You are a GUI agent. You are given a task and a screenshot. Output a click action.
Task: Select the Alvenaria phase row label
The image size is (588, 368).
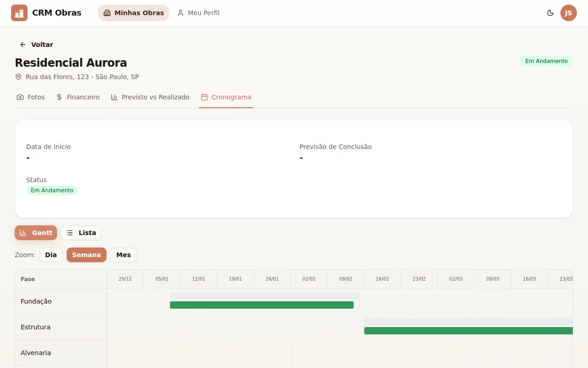coord(61,353)
